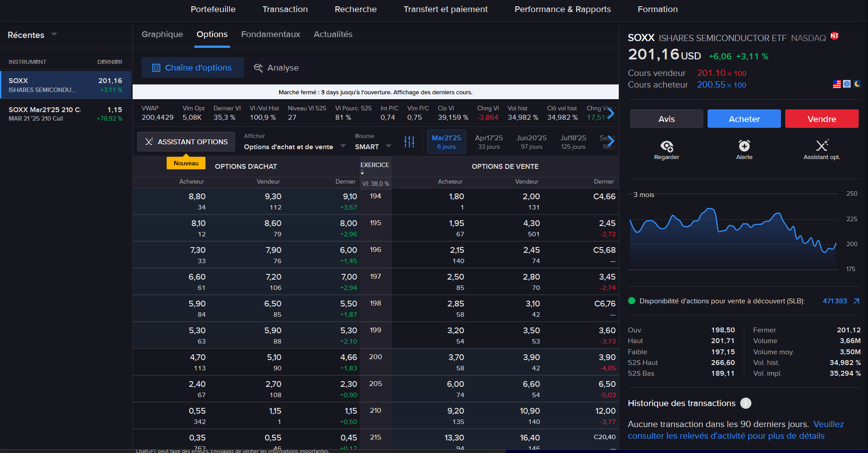Click the red Vendre button
This screenshot has width=868, height=453.
822,119
